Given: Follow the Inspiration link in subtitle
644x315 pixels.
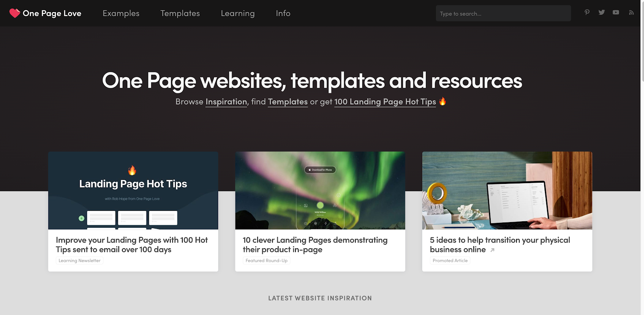Looking at the screenshot, I should 226,102.
